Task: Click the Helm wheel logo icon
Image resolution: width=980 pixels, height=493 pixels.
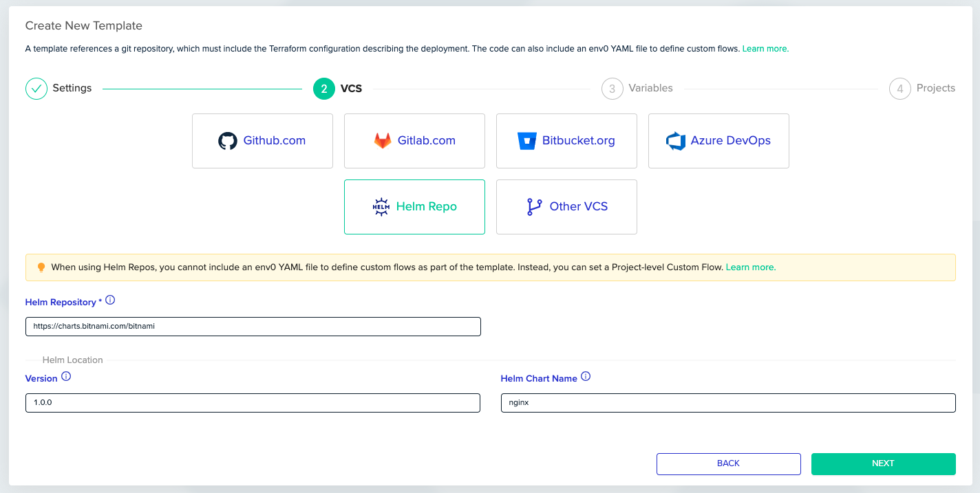Action: (x=381, y=207)
